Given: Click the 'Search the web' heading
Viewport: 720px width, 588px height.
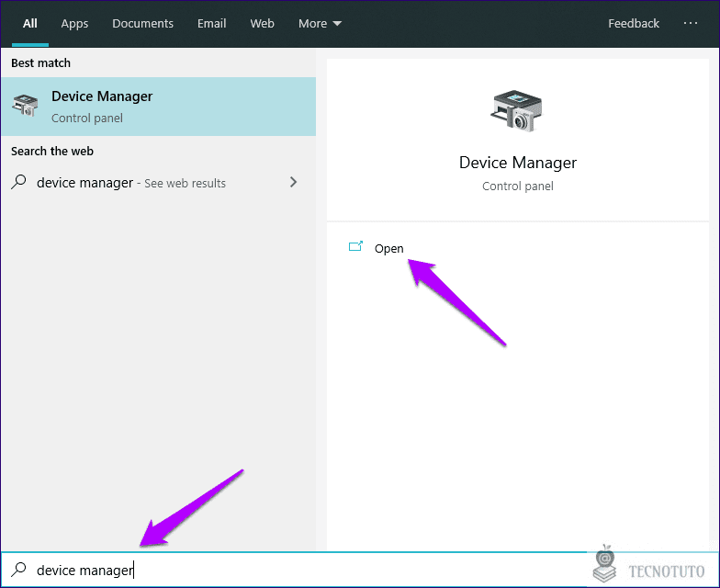Looking at the screenshot, I should pos(52,151).
